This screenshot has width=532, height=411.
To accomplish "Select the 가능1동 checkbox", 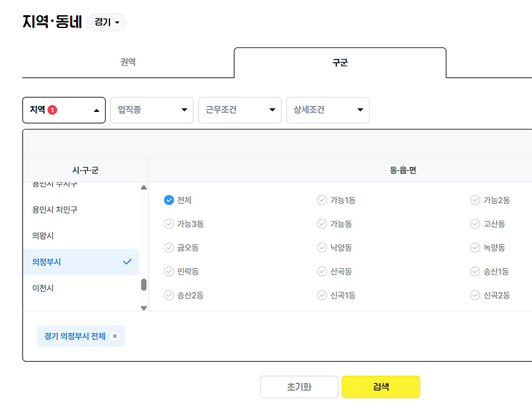I will click(322, 200).
